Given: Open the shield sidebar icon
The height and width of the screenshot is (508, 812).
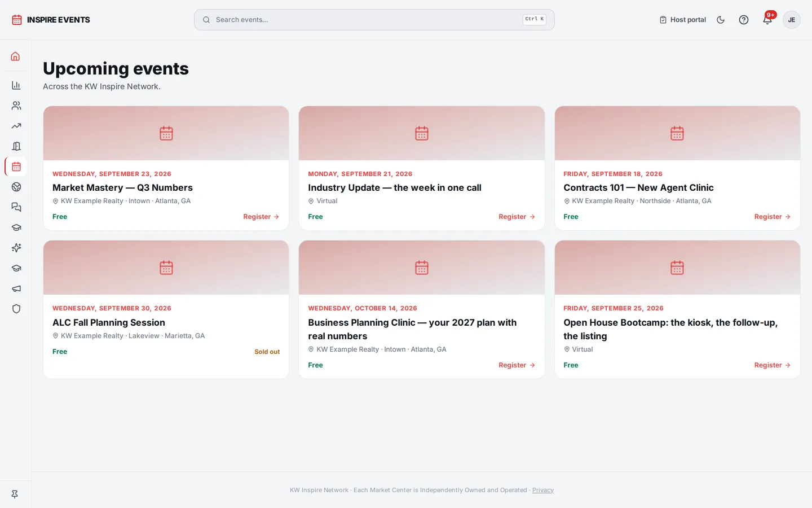Looking at the screenshot, I should (x=16, y=309).
